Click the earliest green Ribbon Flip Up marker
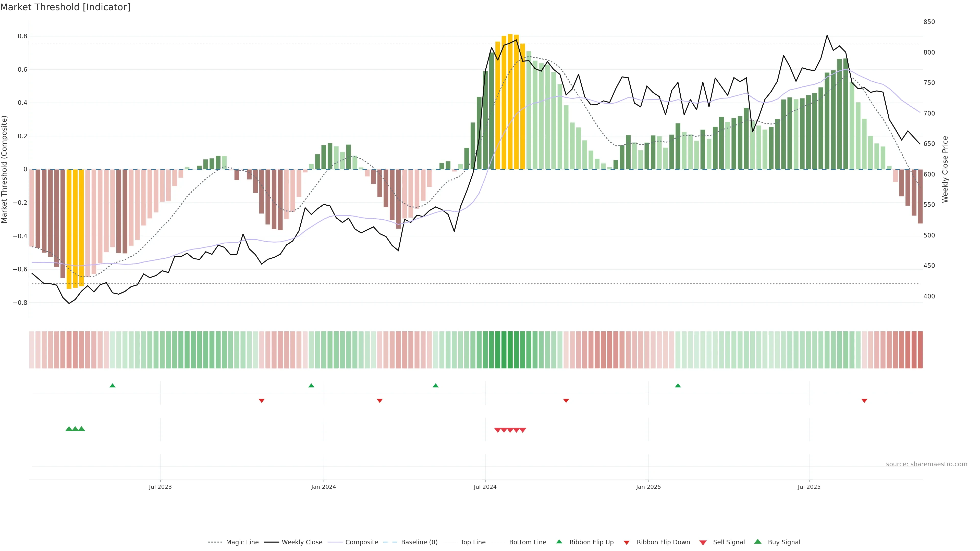The width and height of the screenshot is (980, 551). tap(112, 386)
